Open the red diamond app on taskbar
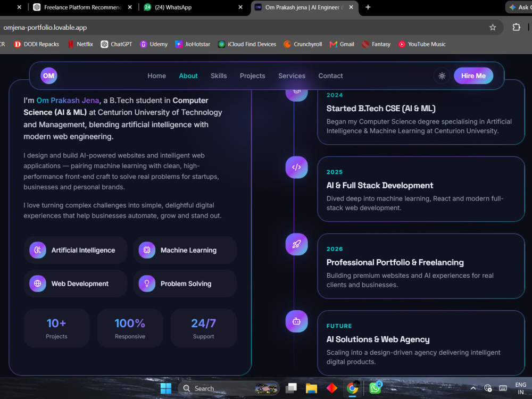The height and width of the screenshot is (399, 532). pyautogui.click(x=331, y=388)
